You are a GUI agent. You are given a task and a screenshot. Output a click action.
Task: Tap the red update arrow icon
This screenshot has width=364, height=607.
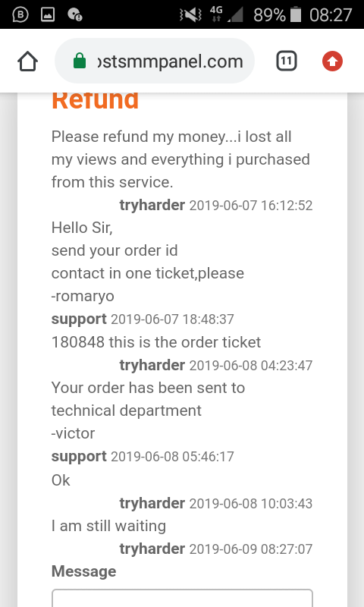tap(332, 61)
